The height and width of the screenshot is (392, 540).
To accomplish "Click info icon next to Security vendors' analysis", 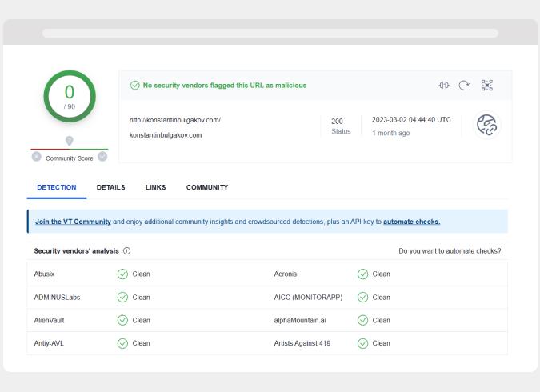I will click(x=126, y=250).
